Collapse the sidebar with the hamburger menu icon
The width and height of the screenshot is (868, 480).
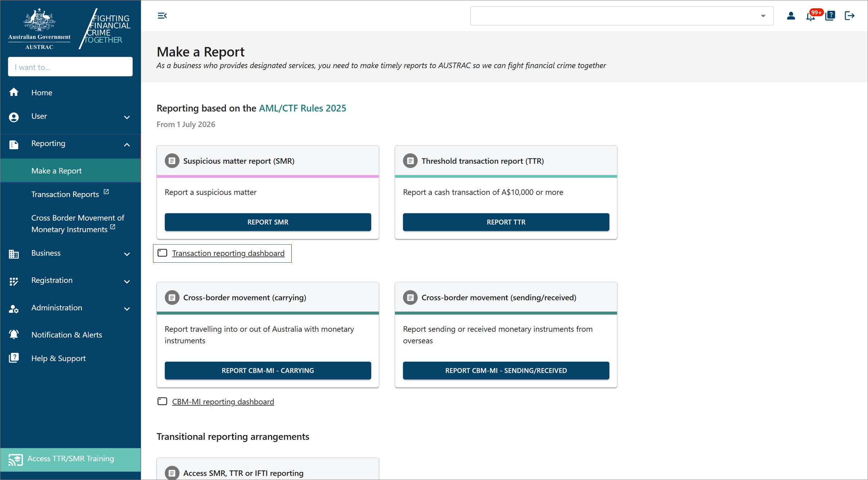(x=162, y=15)
